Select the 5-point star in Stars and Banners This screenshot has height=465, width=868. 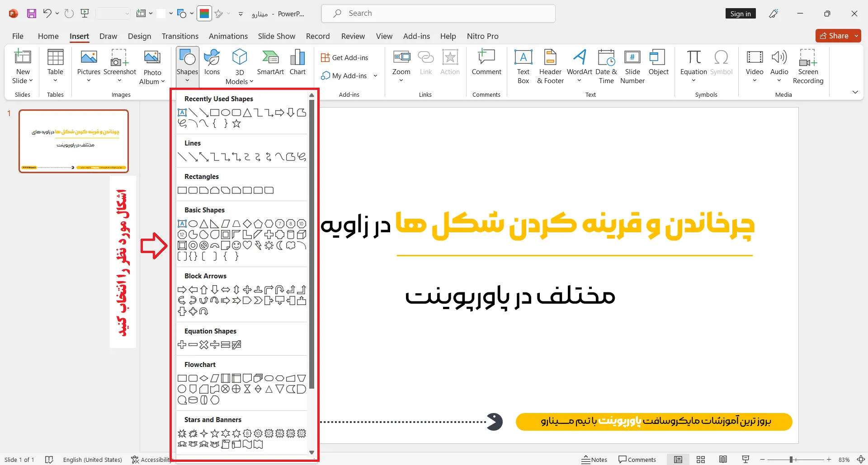point(215,433)
